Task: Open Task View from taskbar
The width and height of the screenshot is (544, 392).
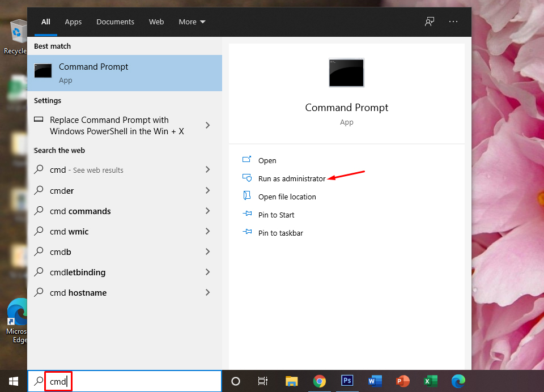Action: tap(262, 381)
